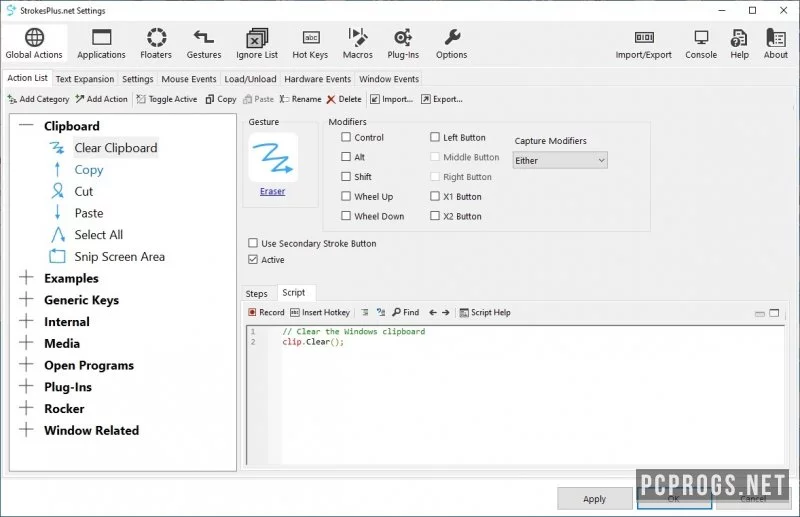
Task: Check the Wheel Down modifier
Action: click(346, 216)
